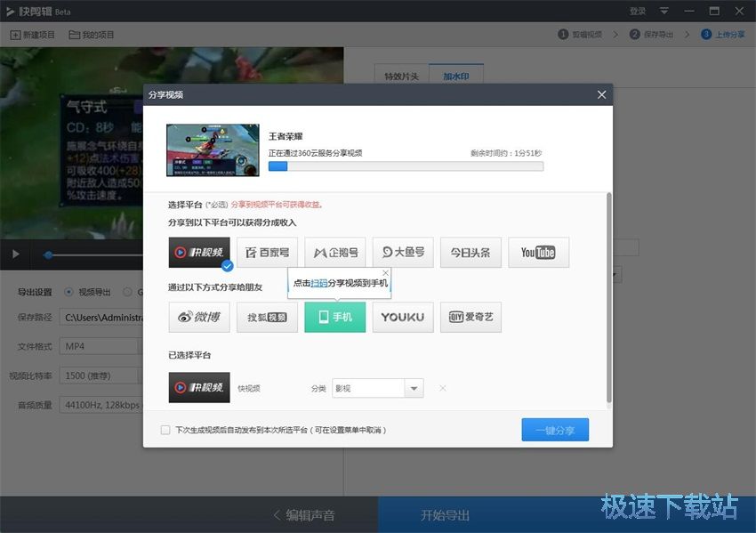Go to step 1 剪辑视频
The width and height of the screenshot is (756, 533).
click(x=580, y=34)
